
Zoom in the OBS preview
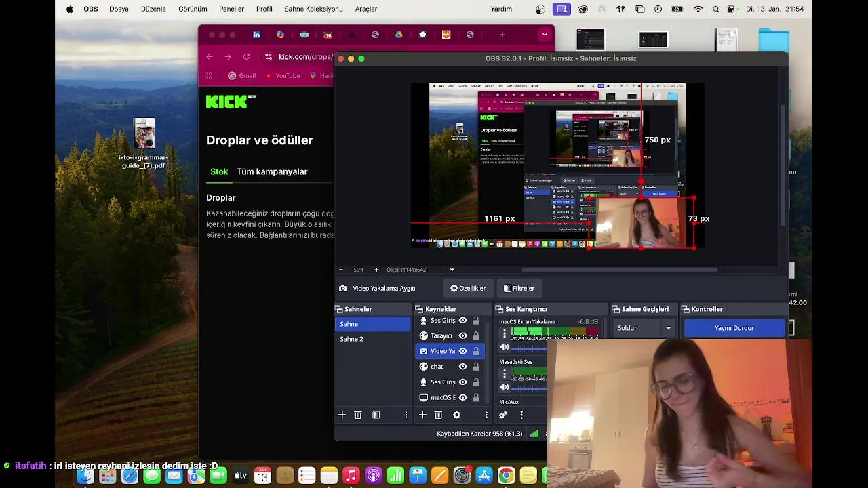point(376,270)
